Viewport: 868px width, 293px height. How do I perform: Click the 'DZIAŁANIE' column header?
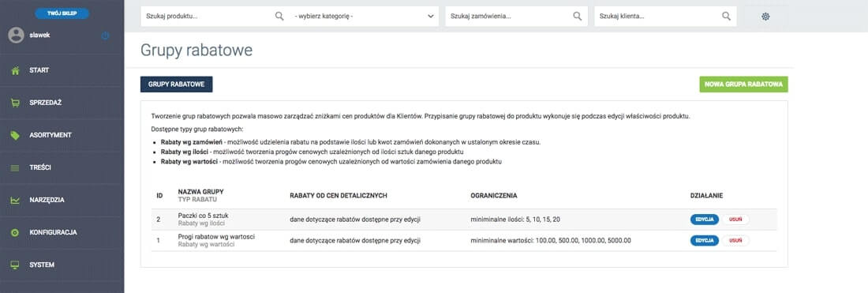tap(707, 196)
